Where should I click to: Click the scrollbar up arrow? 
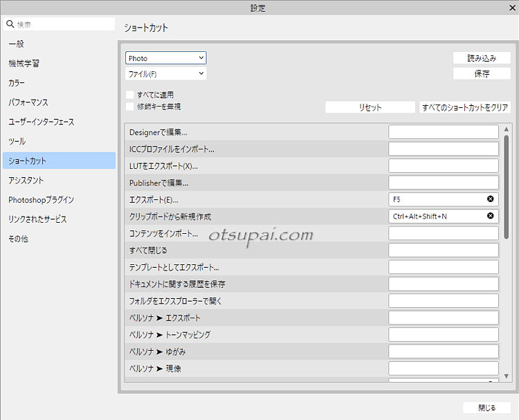(507, 129)
